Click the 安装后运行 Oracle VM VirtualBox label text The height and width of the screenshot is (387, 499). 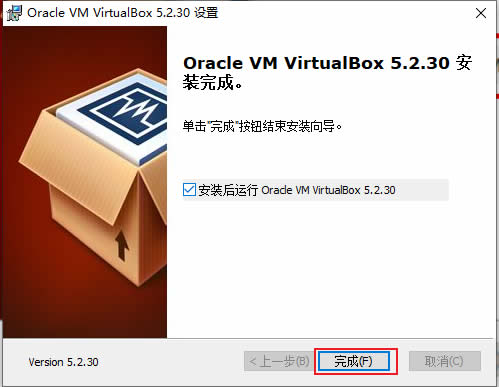point(297,190)
